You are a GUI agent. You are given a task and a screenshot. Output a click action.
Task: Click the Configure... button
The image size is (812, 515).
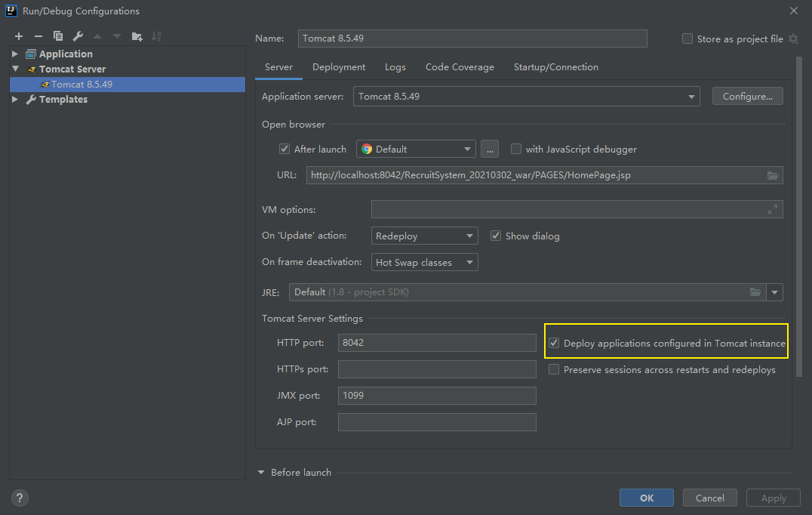click(747, 97)
